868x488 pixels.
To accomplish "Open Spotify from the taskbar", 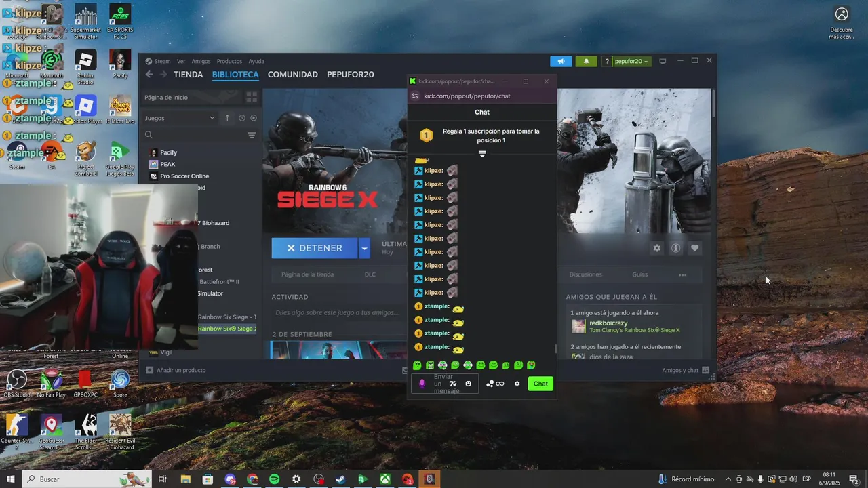I will pos(274,479).
